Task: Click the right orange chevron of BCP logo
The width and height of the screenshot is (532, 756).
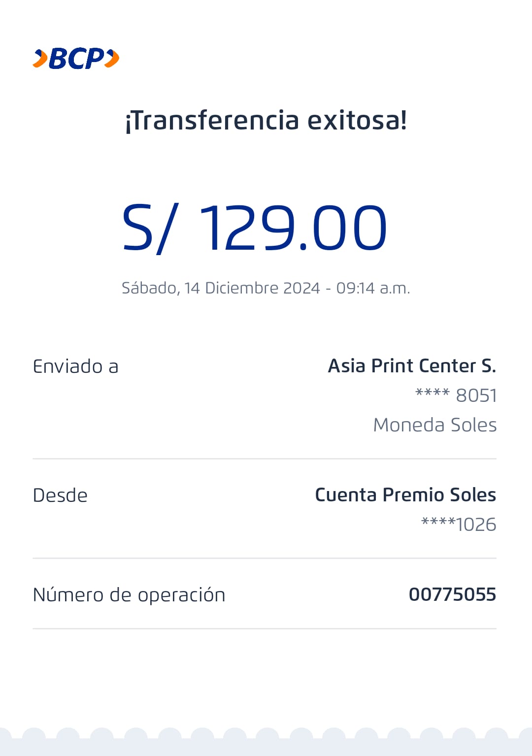Action: coord(112,59)
